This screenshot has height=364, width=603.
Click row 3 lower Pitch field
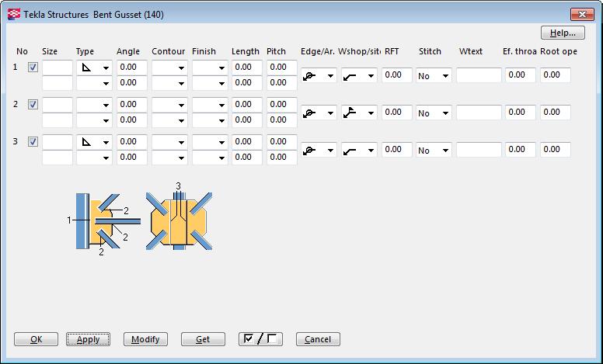pyautogui.click(x=282, y=158)
